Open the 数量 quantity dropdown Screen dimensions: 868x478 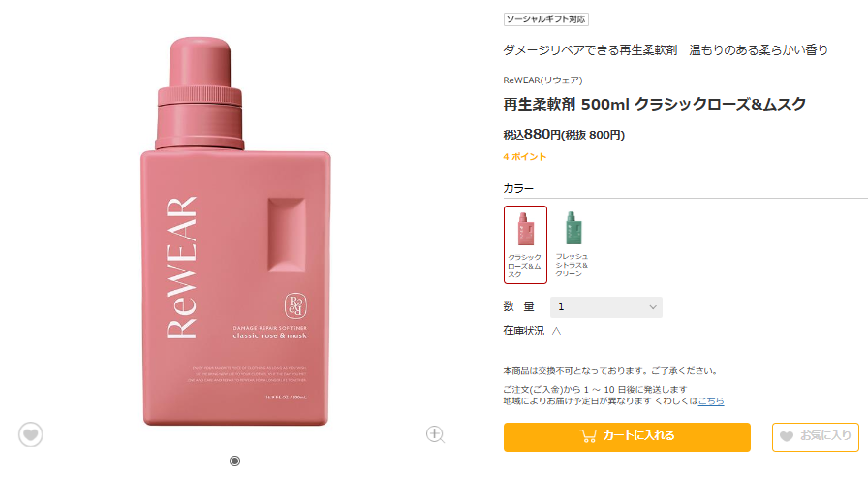coord(606,306)
